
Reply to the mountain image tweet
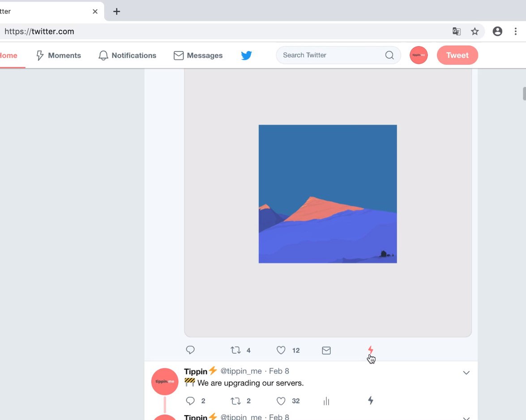pyautogui.click(x=190, y=350)
